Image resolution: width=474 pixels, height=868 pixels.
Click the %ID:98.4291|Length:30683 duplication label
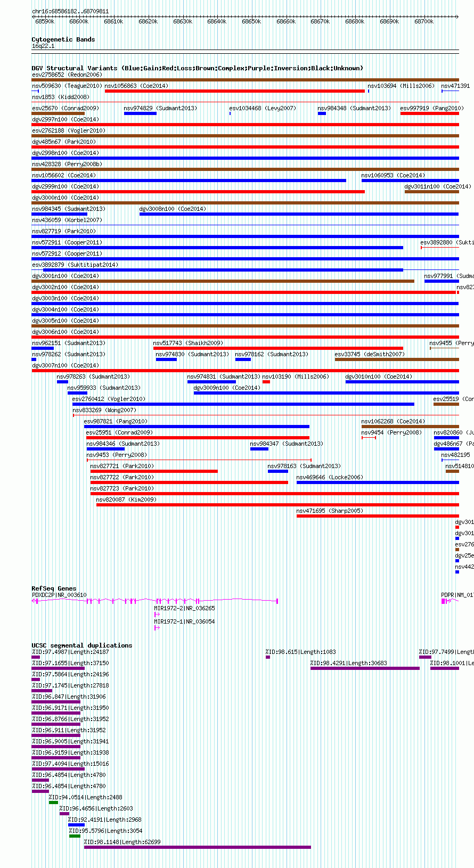click(x=349, y=663)
